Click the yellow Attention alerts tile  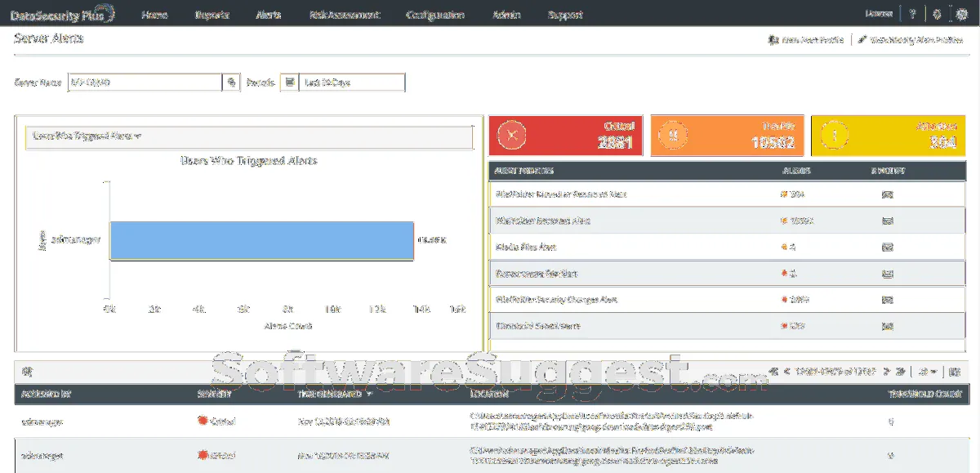(x=889, y=135)
